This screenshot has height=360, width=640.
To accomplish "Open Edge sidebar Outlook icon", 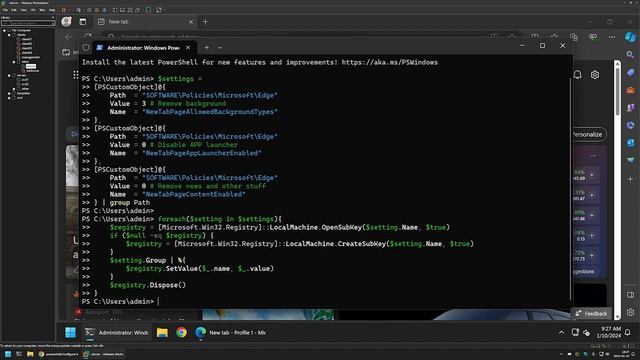I will 630,143.
